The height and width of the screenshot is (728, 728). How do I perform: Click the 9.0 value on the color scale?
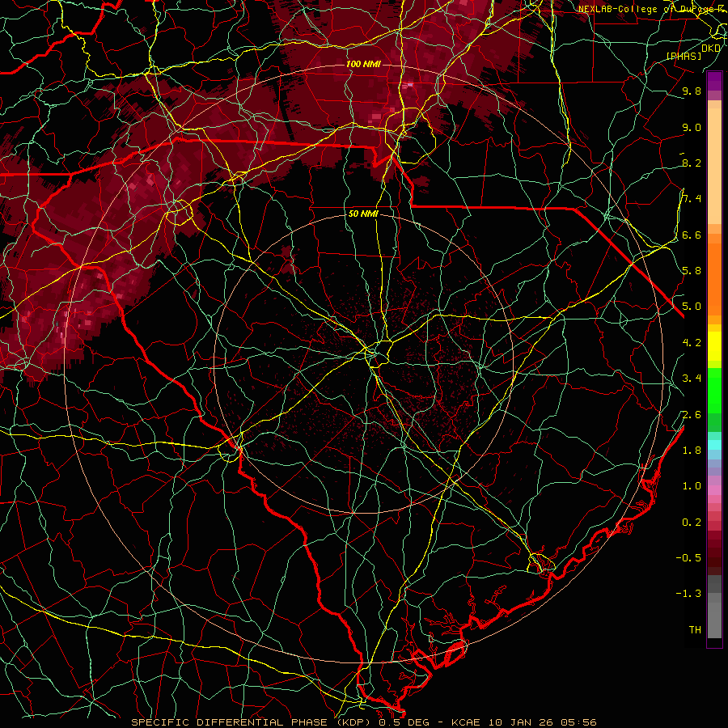tap(692, 127)
